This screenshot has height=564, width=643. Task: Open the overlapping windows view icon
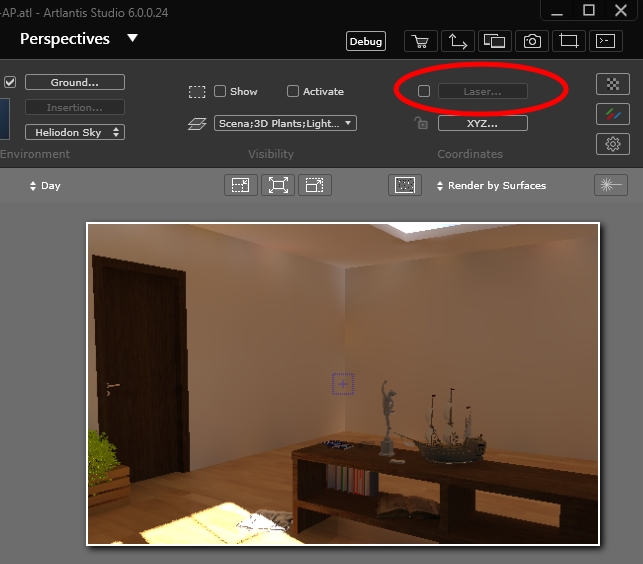click(x=495, y=41)
